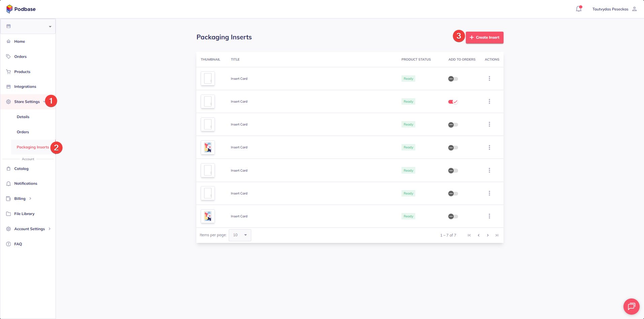644x319 pixels.
Task: Launch the chat support bubble
Action: pyautogui.click(x=631, y=307)
